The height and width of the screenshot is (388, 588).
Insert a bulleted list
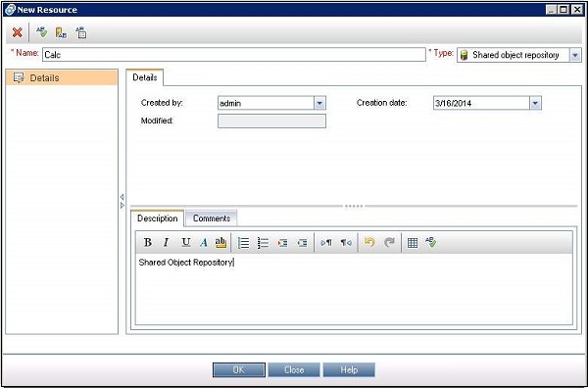244,243
